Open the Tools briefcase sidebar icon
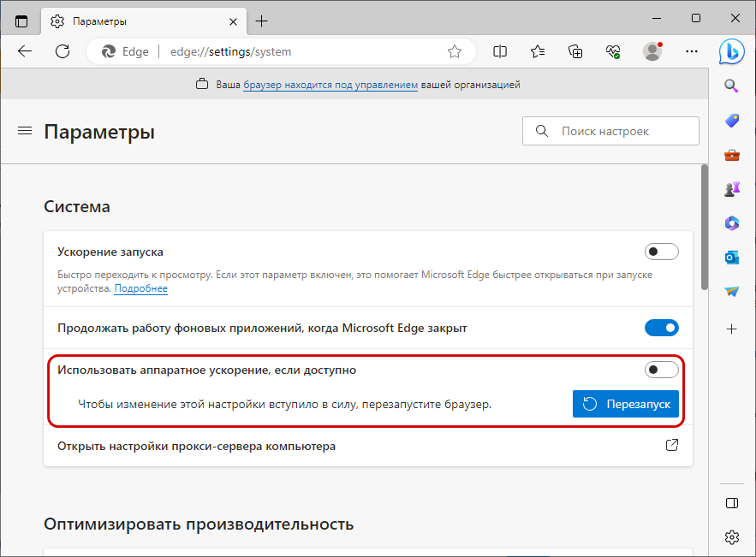The height and width of the screenshot is (557, 756). click(731, 155)
